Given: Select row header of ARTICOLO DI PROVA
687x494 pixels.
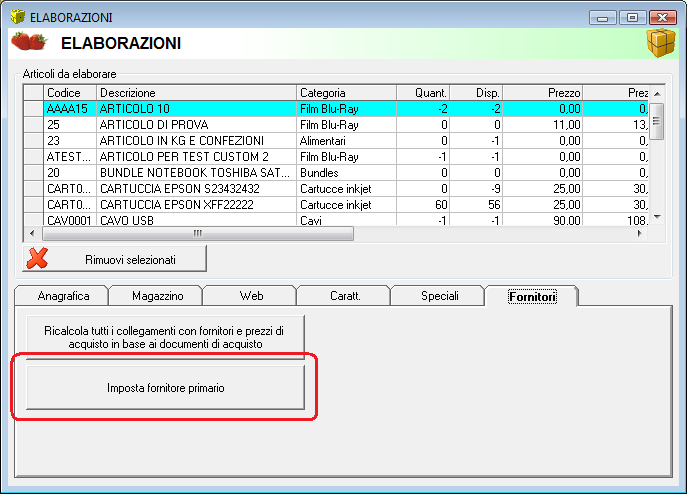Looking at the screenshot, I should 33,125.
